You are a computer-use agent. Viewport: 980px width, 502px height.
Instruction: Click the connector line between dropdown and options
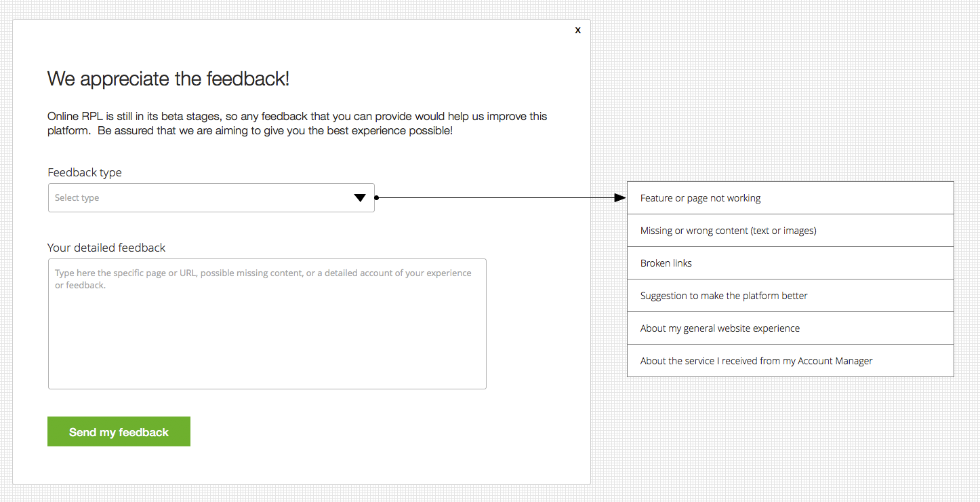click(495, 198)
